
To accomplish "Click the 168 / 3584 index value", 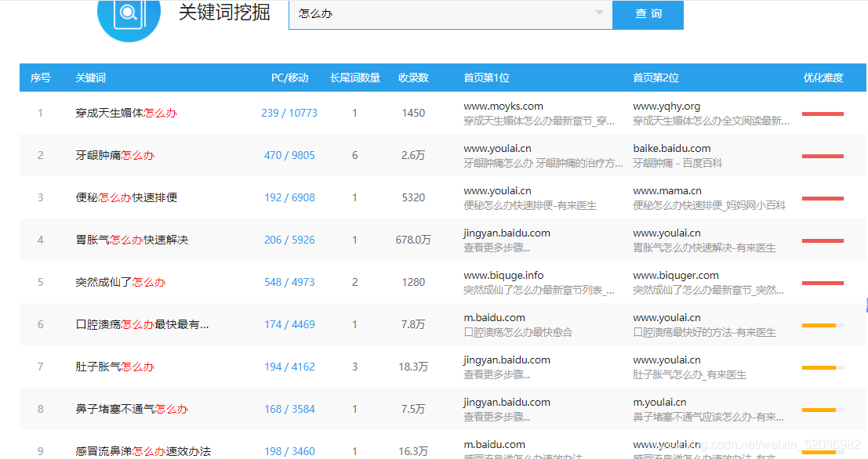I will [x=289, y=409].
